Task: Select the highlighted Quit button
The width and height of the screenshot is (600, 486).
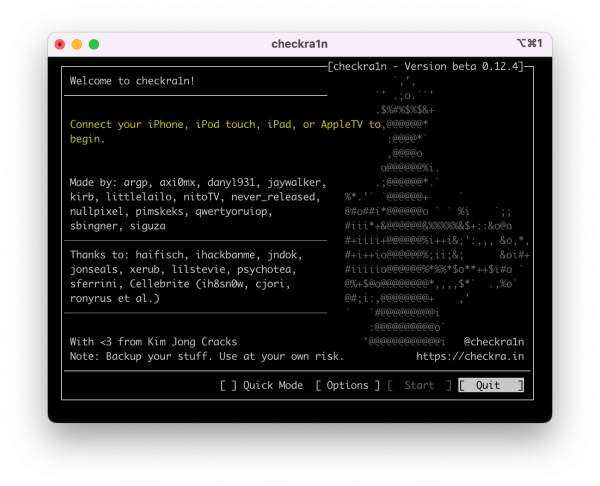Action: click(x=491, y=385)
